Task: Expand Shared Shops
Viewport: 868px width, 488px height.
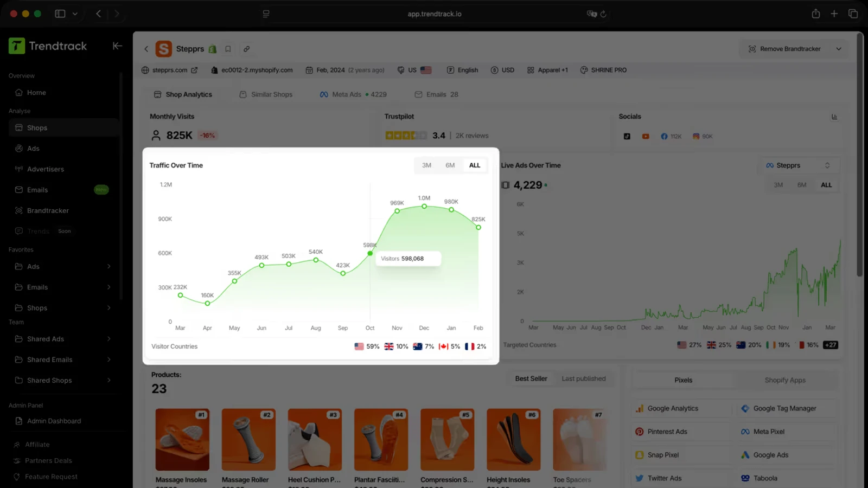Action: click(108, 380)
